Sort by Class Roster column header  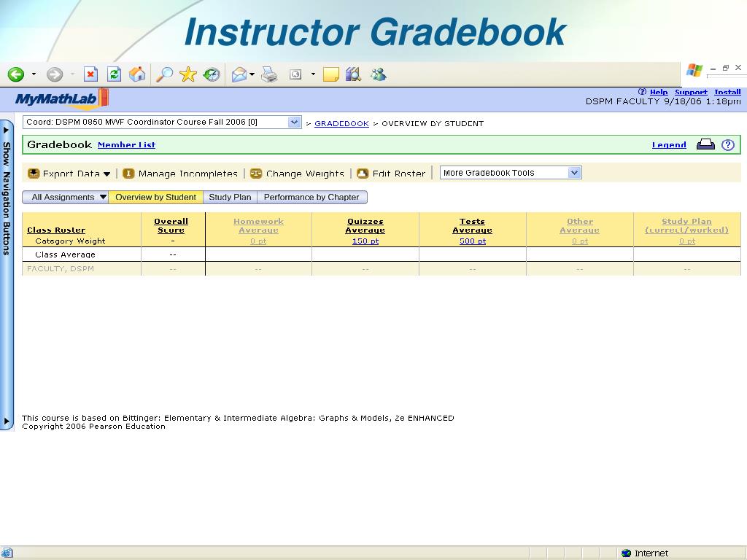(56, 230)
